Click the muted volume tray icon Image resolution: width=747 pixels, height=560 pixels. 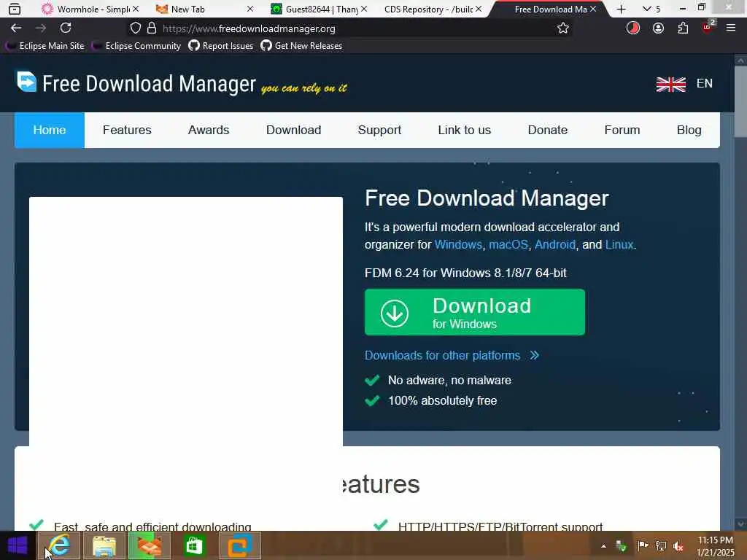click(x=678, y=545)
